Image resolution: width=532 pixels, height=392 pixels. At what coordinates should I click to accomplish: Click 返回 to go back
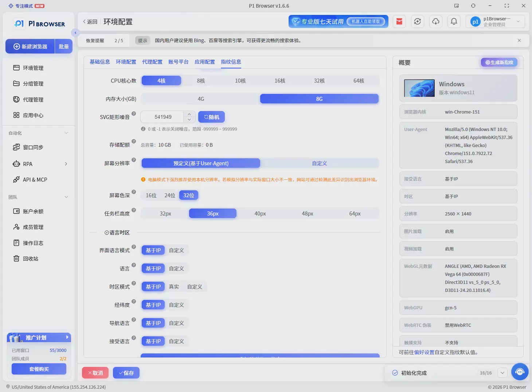pyautogui.click(x=90, y=22)
